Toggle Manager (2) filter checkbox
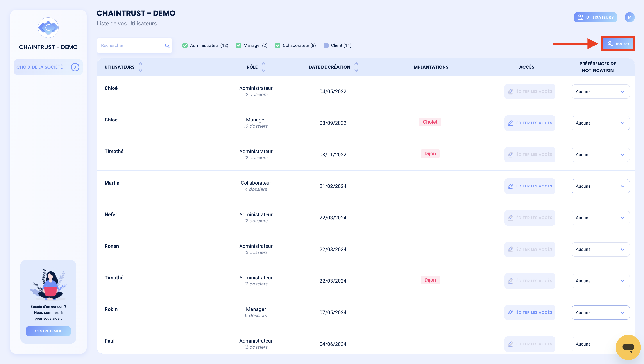The height and width of the screenshot is (364, 644). point(238,46)
